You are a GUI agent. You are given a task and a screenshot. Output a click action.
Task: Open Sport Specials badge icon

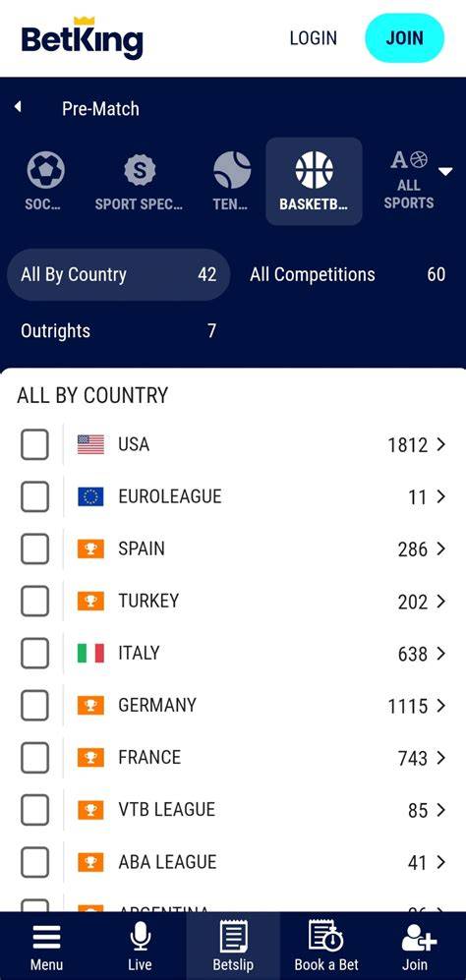tap(139, 171)
